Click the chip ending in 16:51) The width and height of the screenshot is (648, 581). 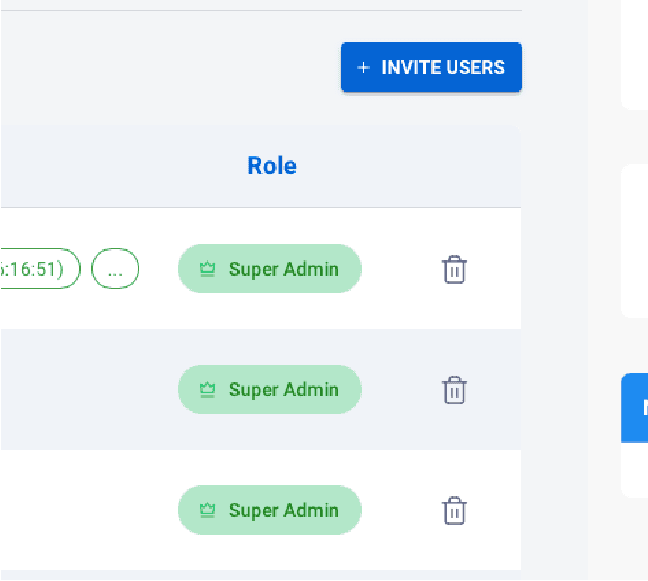[x=38, y=269]
